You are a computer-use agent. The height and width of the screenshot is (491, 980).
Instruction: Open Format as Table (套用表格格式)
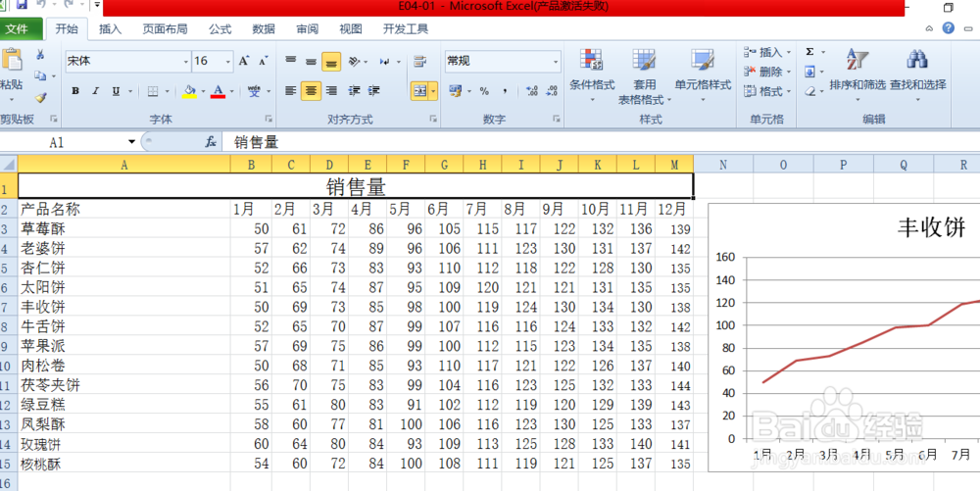(x=645, y=75)
